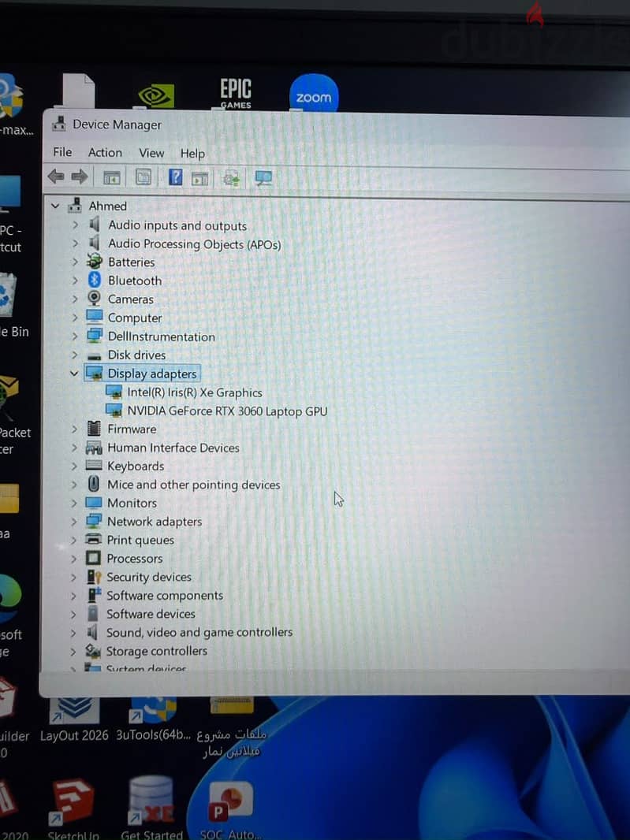
Task: Open the SOC Auto PowerPoint file
Action: tap(230, 810)
